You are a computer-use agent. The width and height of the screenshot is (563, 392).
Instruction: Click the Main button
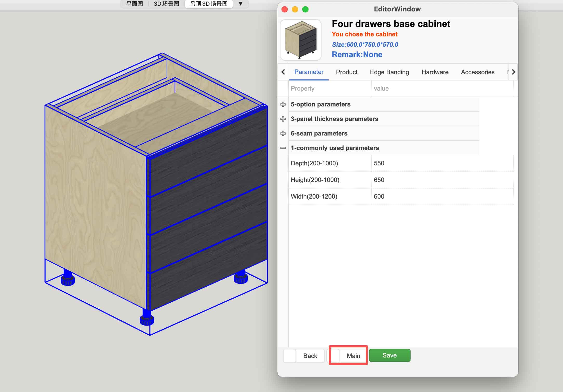(x=353, y=356)
